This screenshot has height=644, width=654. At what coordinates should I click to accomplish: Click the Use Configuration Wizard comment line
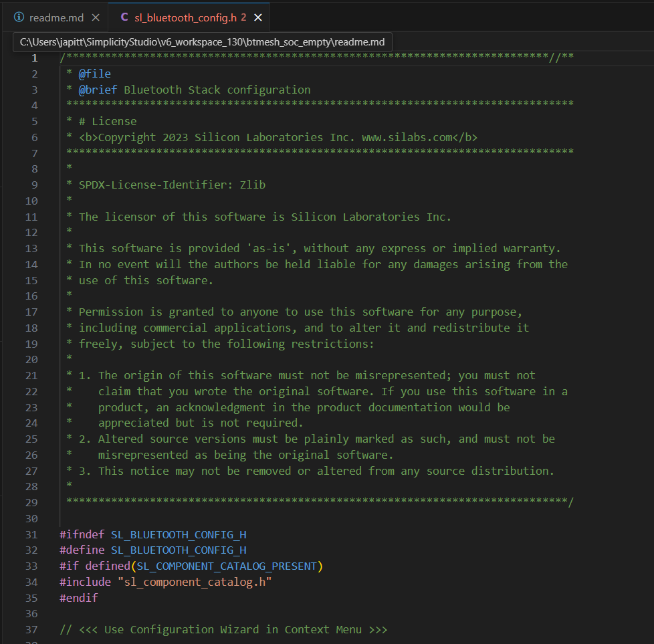pyautogui.click(x=223, y=629)
